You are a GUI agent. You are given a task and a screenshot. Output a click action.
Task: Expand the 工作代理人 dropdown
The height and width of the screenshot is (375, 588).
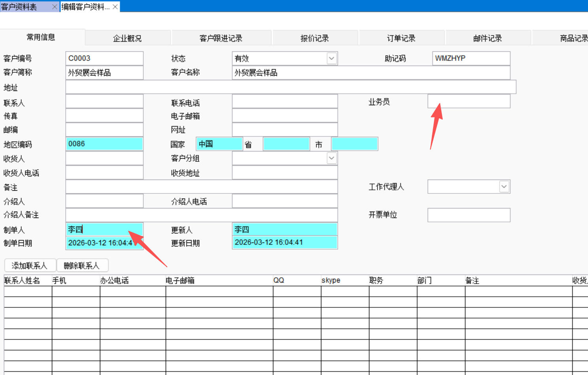click(x=504, y=187)
